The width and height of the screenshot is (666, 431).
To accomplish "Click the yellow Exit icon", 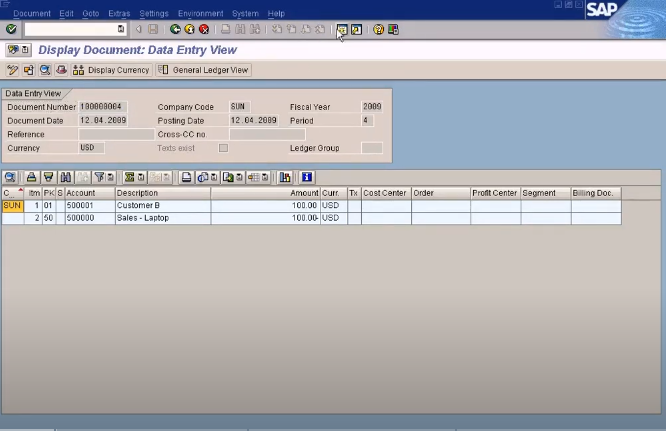I will [189, 29].
